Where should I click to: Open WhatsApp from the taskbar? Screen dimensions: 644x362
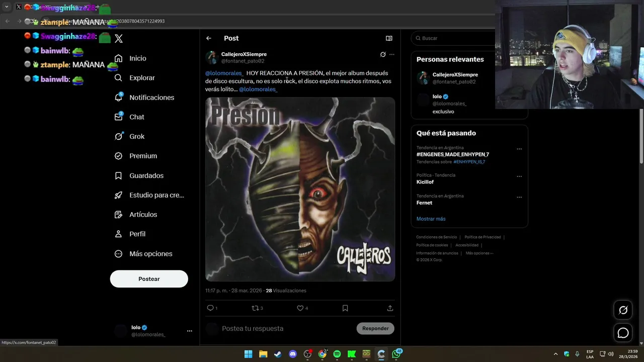coord(396,354)
